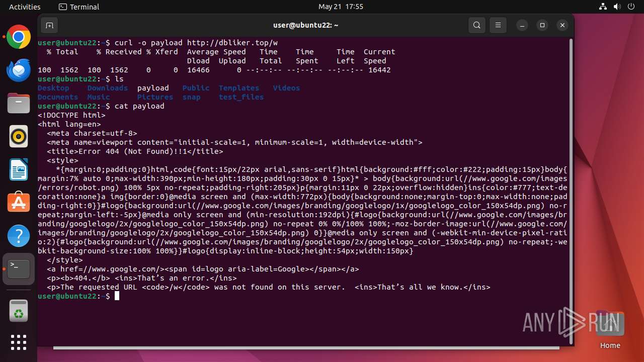Open the terminal hamburger menu
644x362 pixels.
click(x=498, y=25)
